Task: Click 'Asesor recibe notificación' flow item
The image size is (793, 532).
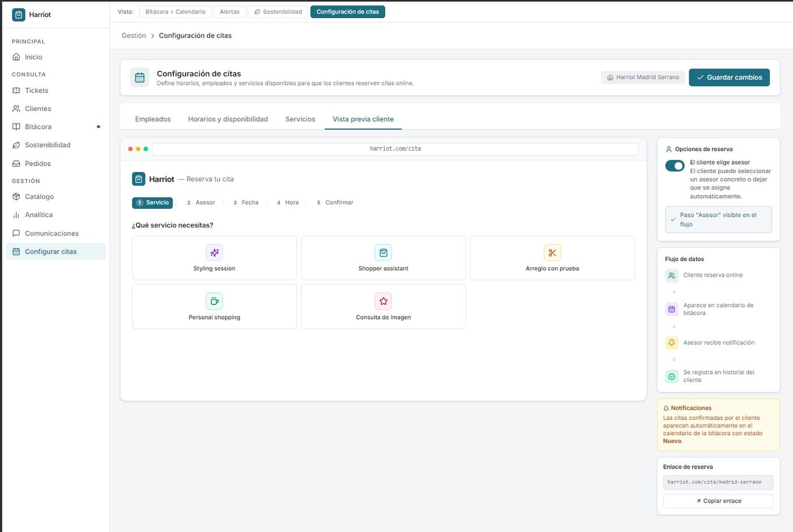Action: click(719, 343)
